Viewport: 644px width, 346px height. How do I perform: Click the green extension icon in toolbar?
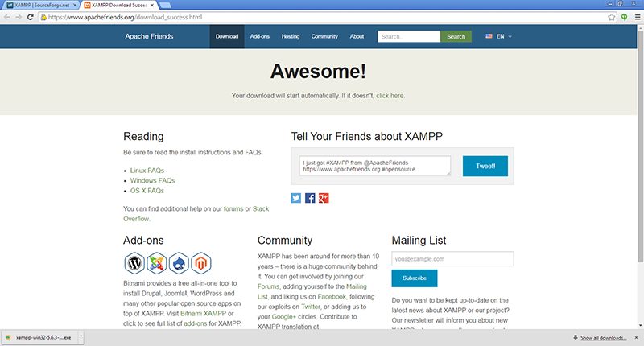click(625, 17)
